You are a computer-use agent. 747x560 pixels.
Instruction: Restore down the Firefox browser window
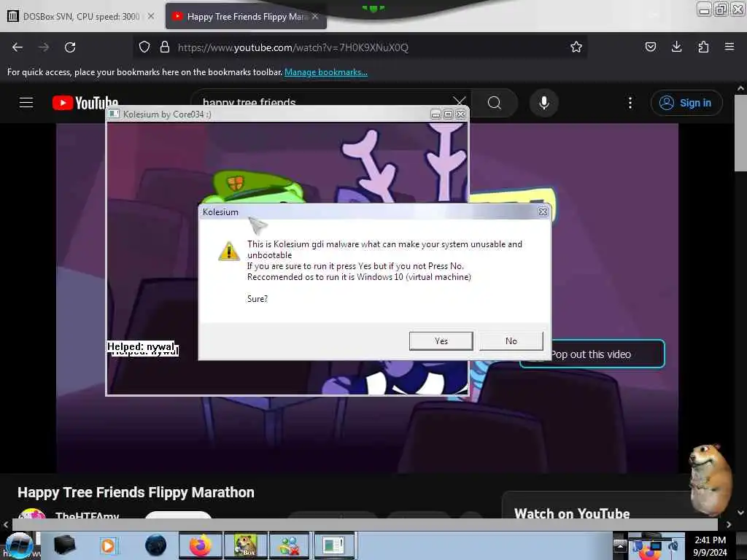coord(721,9)
